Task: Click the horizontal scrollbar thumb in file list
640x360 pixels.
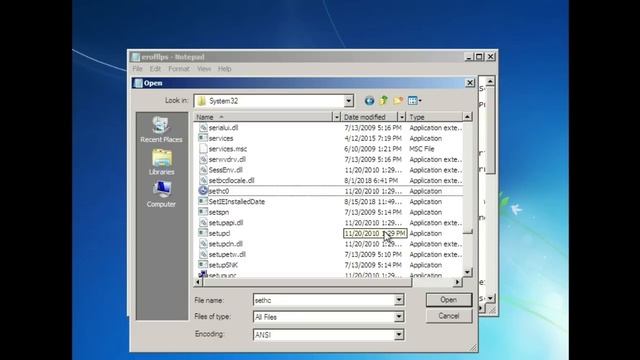Action: click(307, 282)
